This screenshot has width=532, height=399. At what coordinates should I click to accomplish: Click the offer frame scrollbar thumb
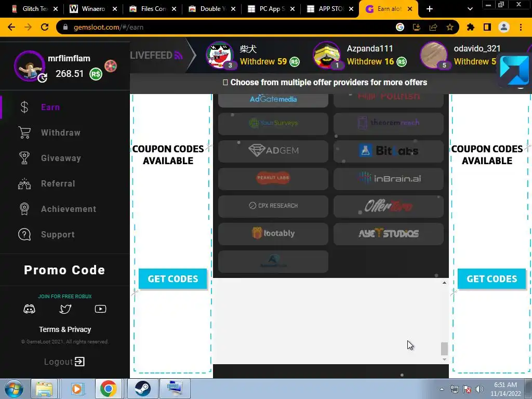pos(444,349)
